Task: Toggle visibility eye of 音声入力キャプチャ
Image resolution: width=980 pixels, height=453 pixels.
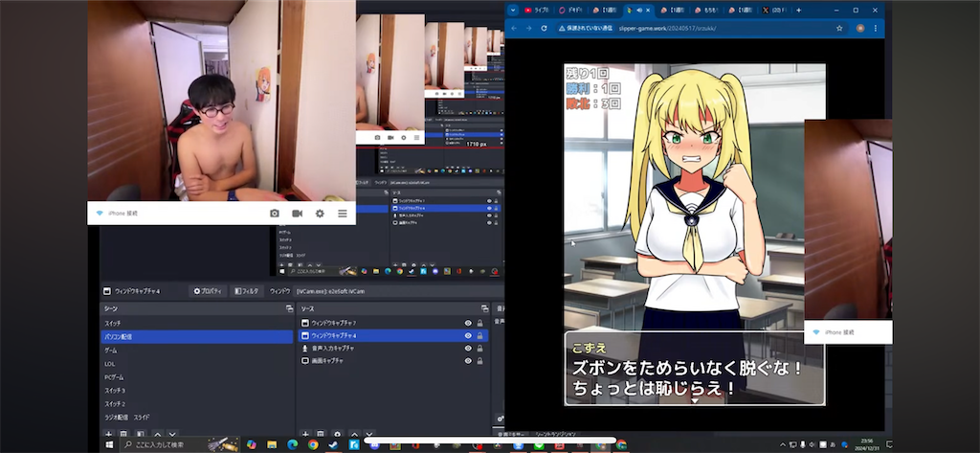Action: coord(468,349)
